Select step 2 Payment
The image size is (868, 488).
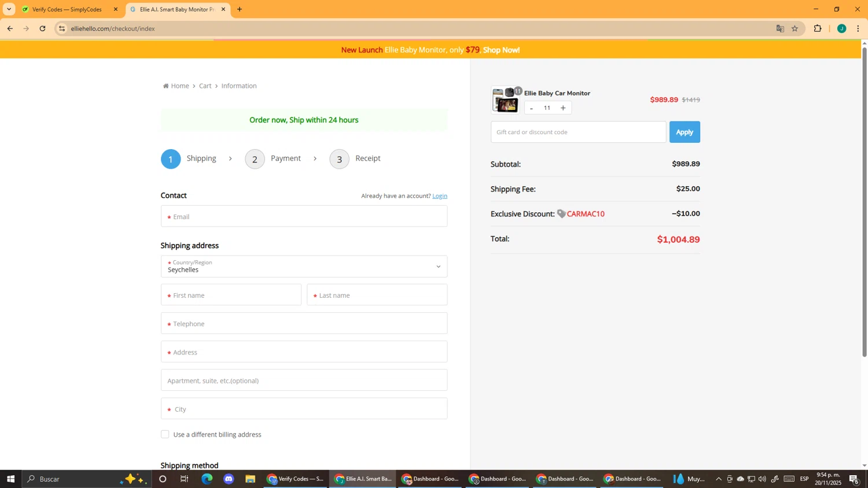273,159
